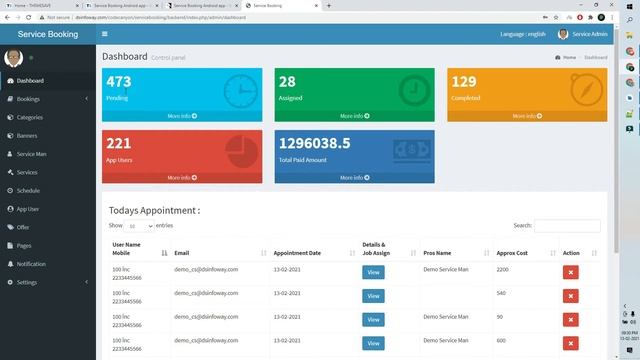
Task: Click More info on Pending card
Action: point(182,116)
